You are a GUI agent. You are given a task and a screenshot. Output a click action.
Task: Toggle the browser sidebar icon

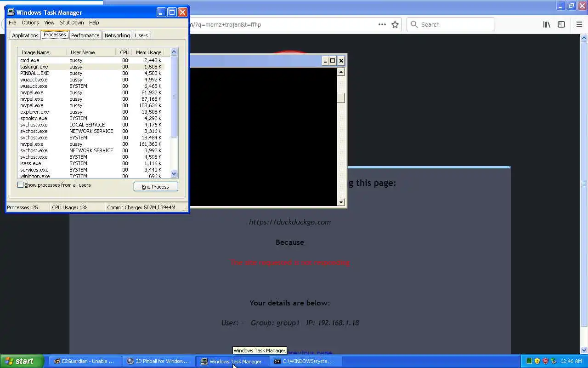pyautogui.click(x=561, y=24)
